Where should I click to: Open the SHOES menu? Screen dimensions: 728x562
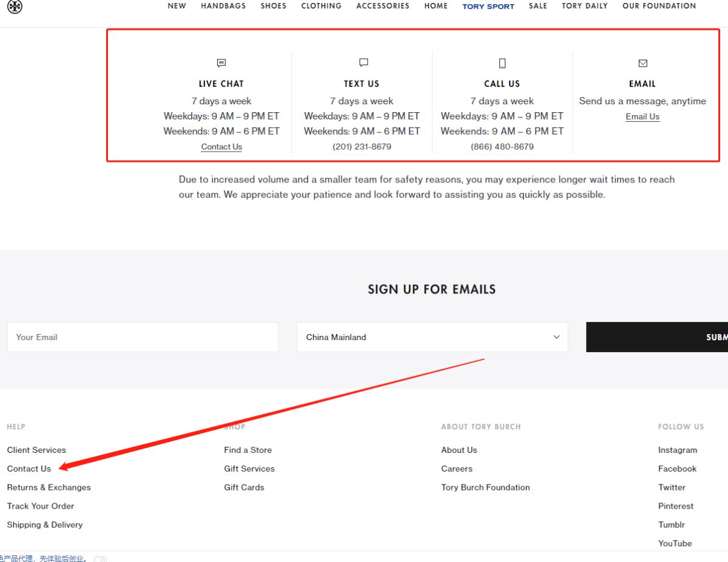pyautogui.click(x=274, y=6)
